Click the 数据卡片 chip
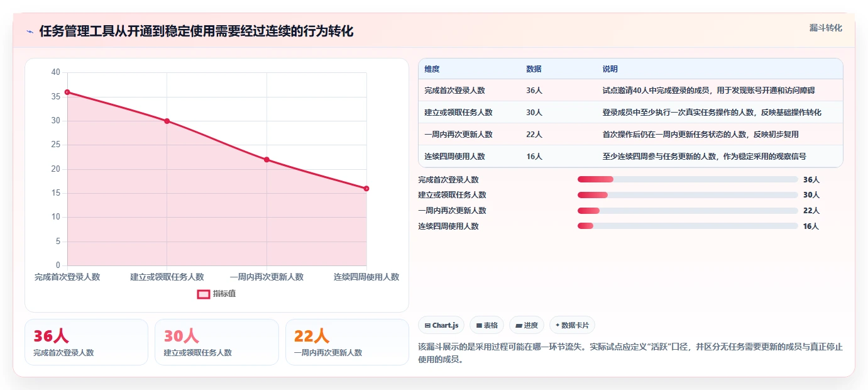 point(572,325)
